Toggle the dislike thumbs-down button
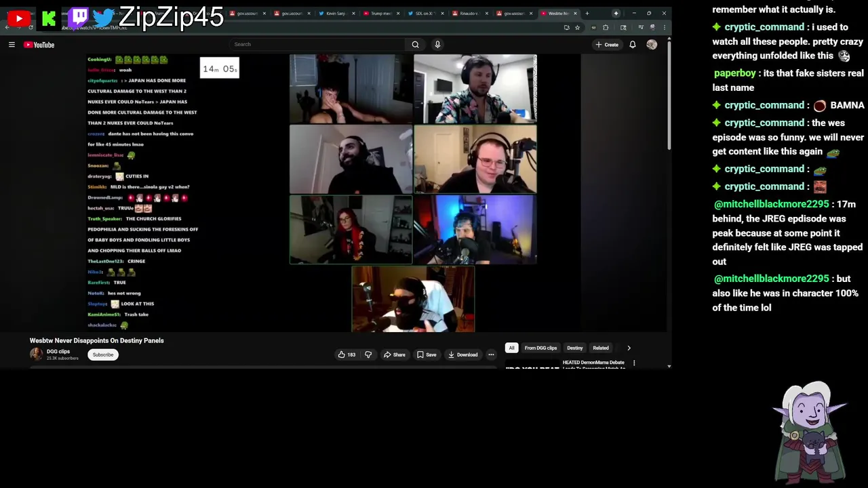Viewport: 868px width, 488px height. [368, 354]
